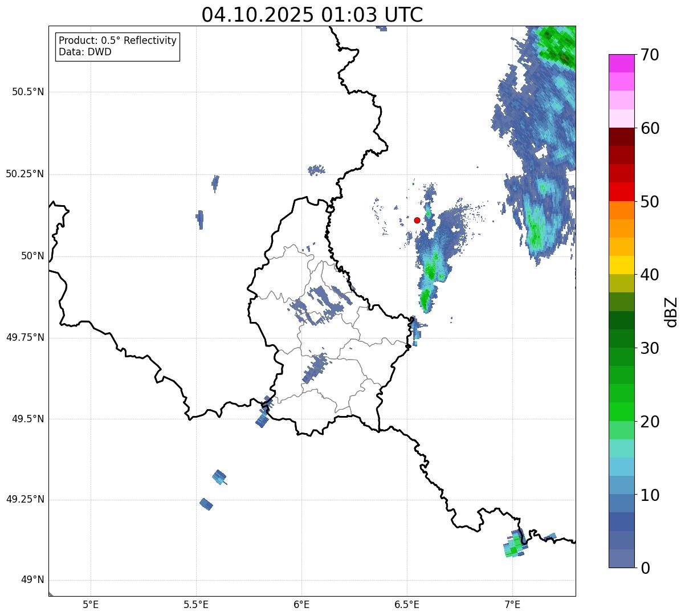This screenshot has width=685, height=616.
Task: Click the "49.25°N" latitude label
Action: [25, 499]
